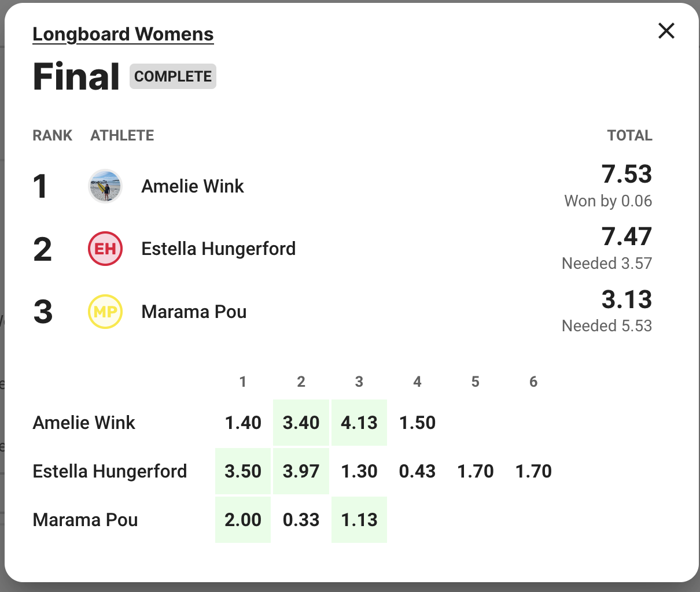Click Amelie Wink's total score 7.53
700x592 pixels.
pyautogui.click(x=627, y=174)
